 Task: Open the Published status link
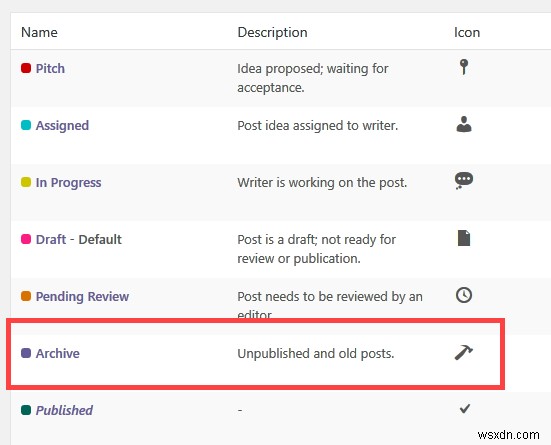tap(64, 410)
